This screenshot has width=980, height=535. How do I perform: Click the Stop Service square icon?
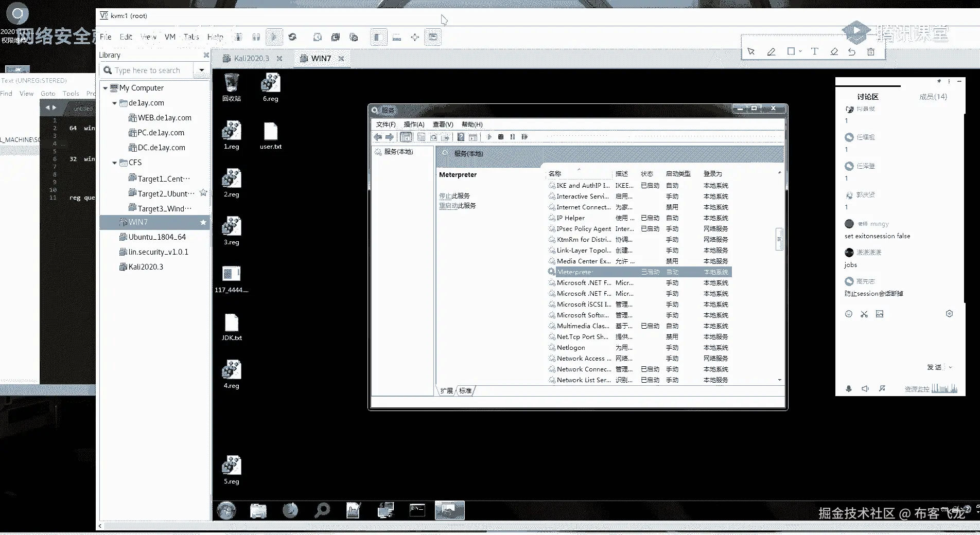click(501, 137)
